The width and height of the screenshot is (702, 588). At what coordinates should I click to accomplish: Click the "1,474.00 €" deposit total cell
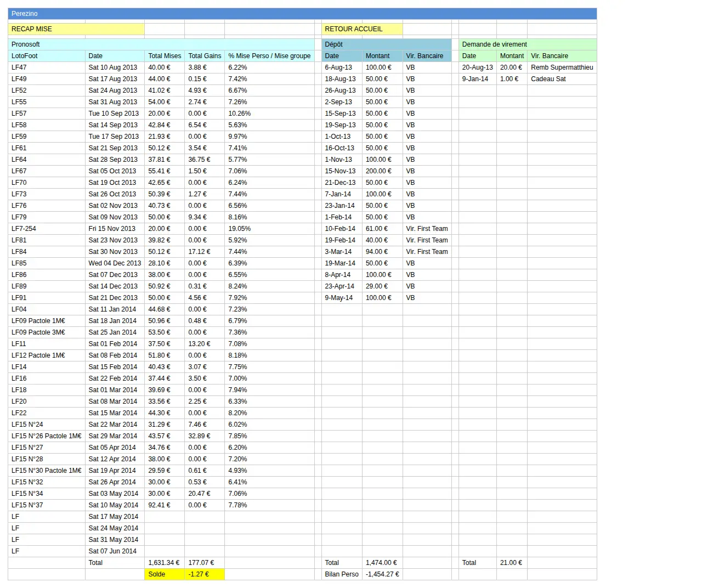(x=382, y=563)
